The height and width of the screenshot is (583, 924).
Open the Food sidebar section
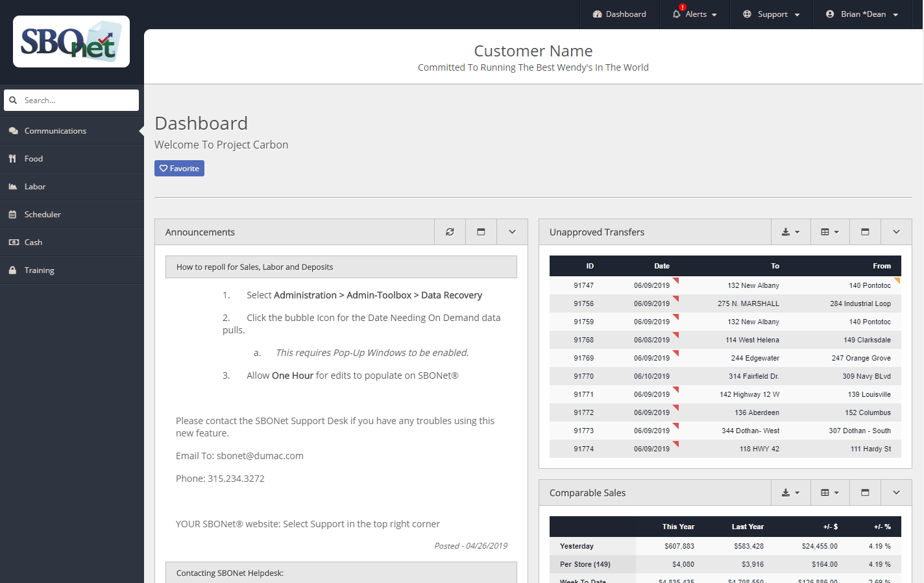pyautogui.click(x=72, y=159)
